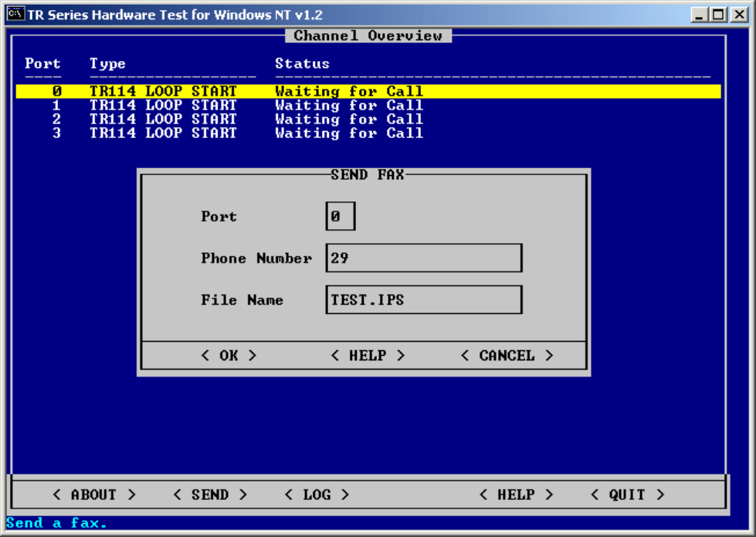This screenshot has width=756, height=537.
Task: Click the 'Phone Number' label text
Action: [256, 258]
